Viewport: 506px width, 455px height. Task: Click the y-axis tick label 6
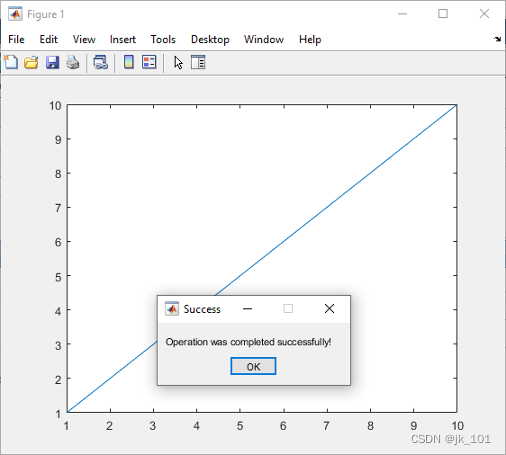[58, 242]
